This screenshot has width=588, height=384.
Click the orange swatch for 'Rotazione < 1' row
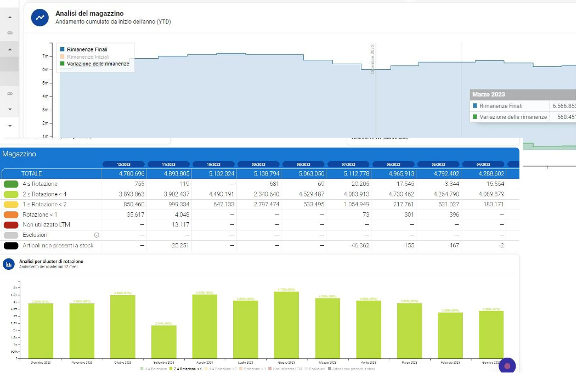11,215
